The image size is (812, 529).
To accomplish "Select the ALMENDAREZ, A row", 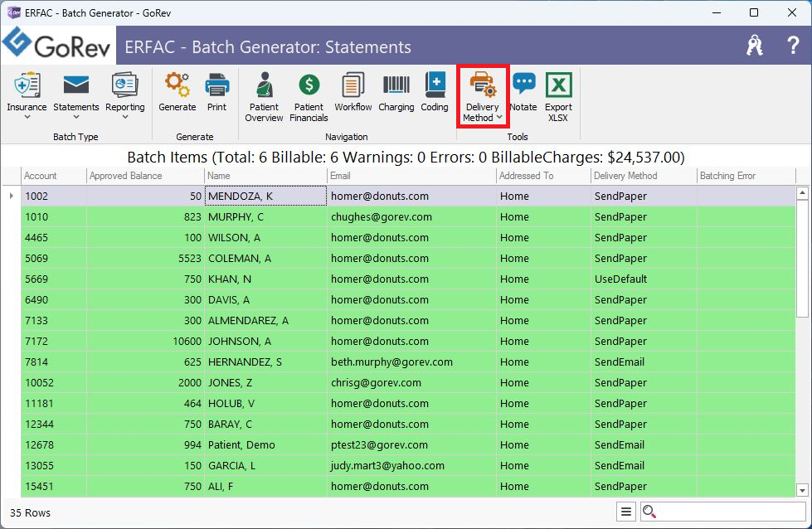I will coord(408,320).
